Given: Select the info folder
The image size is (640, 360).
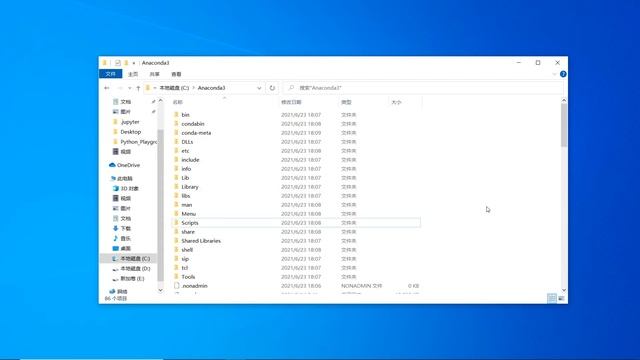Looking at the screenshot, I should 186,169.
